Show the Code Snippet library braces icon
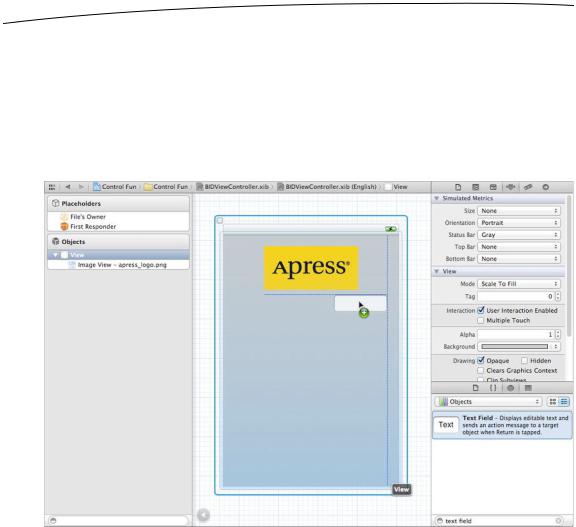This screenshot has width=576, height=527. click(493, 388)
